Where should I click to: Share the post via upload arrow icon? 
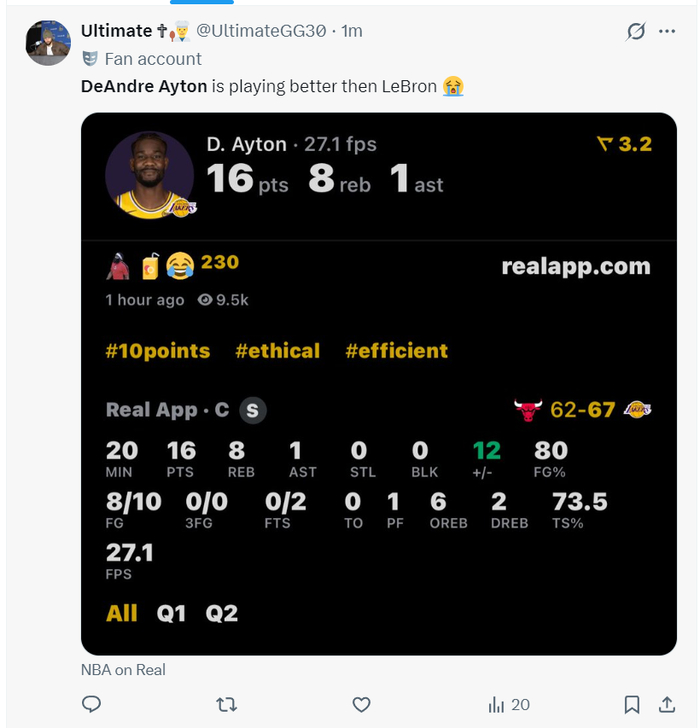click(x=667, y=705)
